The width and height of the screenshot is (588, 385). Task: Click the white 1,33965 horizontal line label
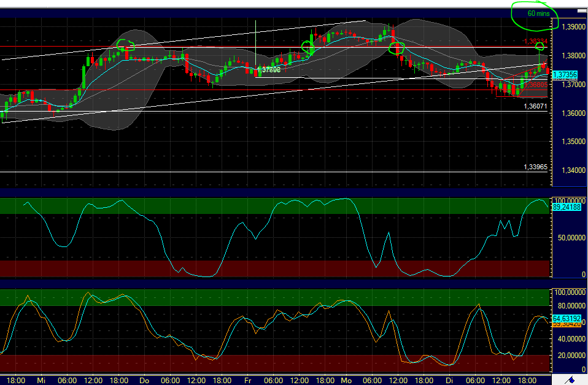pos(534,167)
